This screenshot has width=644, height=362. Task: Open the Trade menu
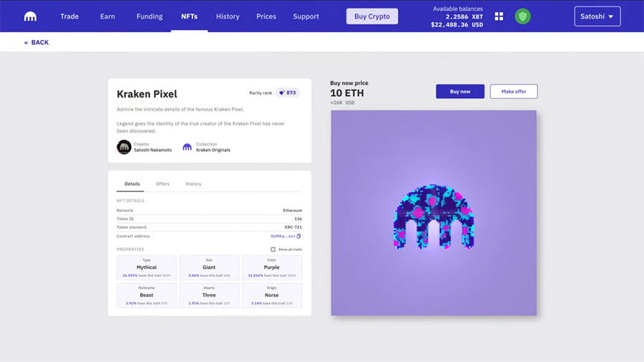[x=69, y=16]
